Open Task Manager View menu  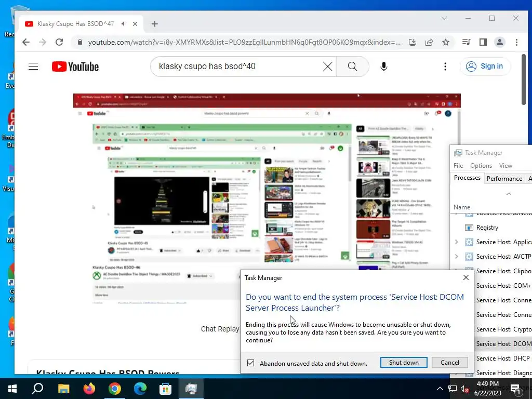coord(506,166)
